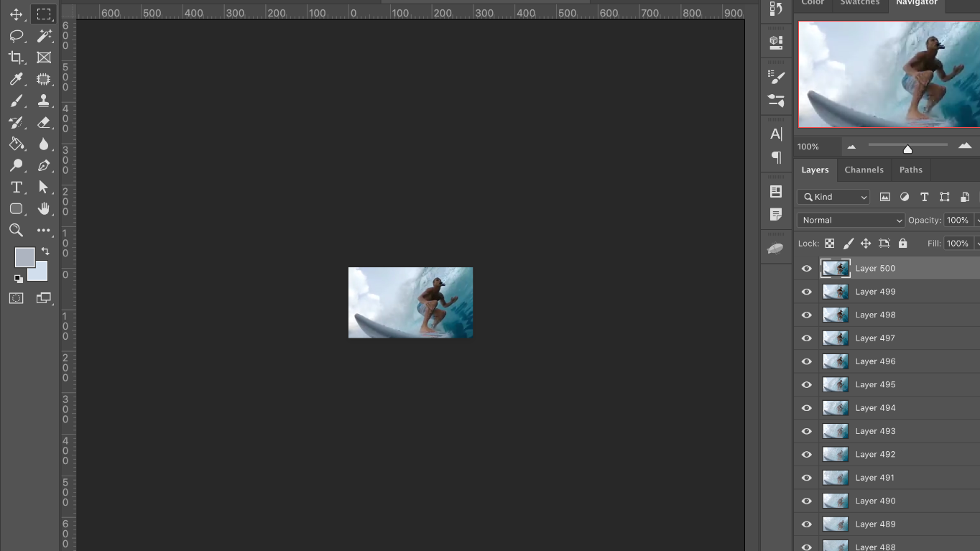
Task: Filter layers by pixel kind
Action: point(885,197)
